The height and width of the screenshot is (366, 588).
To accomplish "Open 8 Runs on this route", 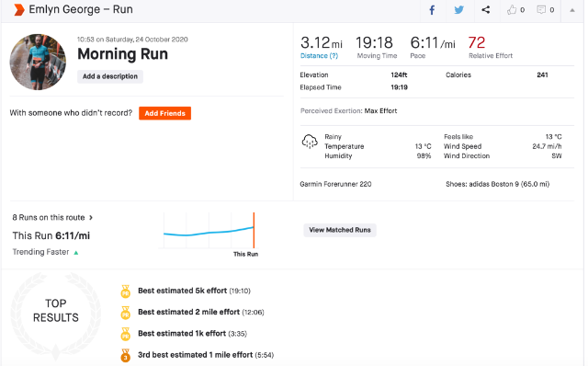I will coord(49,217).
